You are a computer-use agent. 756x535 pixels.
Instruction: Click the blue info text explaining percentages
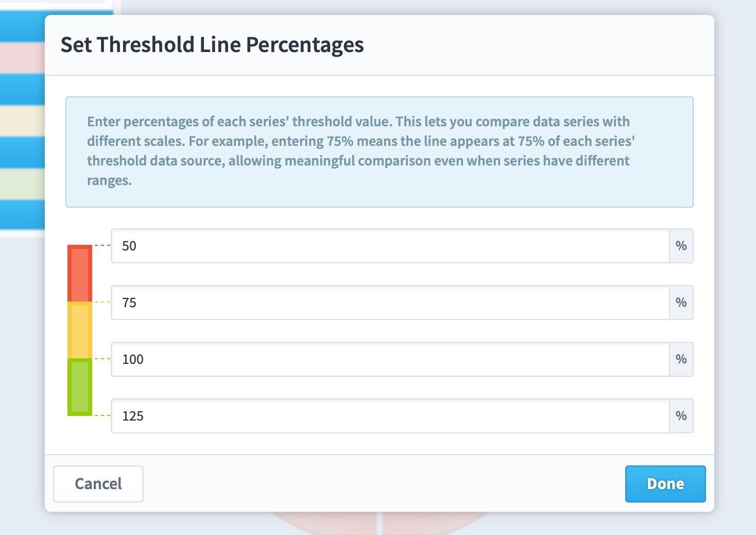tap(360, 151)
